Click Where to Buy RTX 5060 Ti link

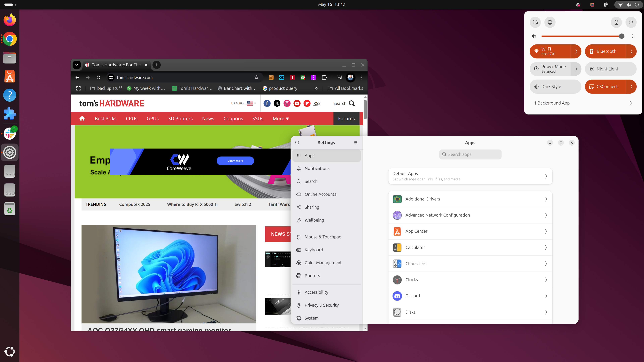point(192,204)
